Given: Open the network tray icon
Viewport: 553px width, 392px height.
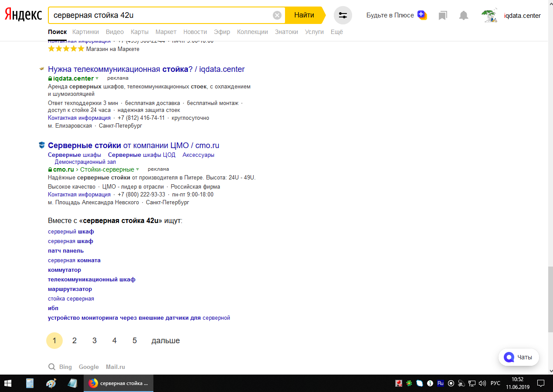Looking at the screenshot, I should [472, 383].
